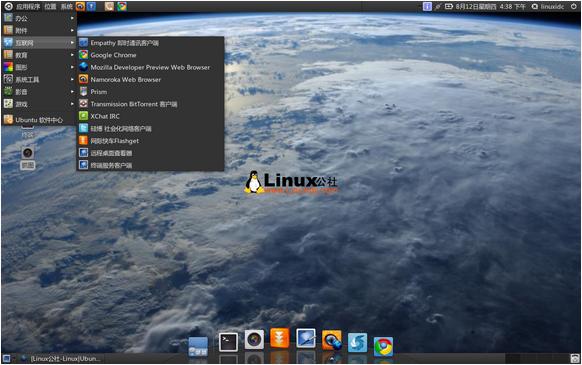Click the Google Chrome icon in Internet submenu
This screenshot has width=582, height=365.
(x=84, y=55)
